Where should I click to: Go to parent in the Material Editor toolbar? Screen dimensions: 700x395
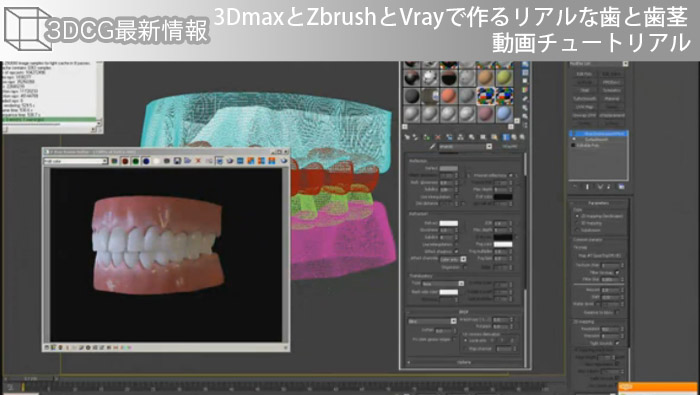[514, 137]
